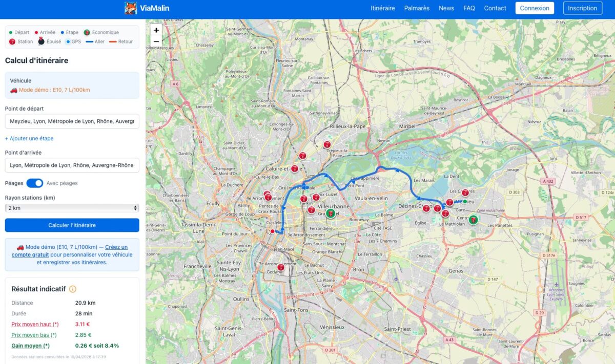Open the Rayon stations dropdown
615x364 pixels.
coord(72,208)
